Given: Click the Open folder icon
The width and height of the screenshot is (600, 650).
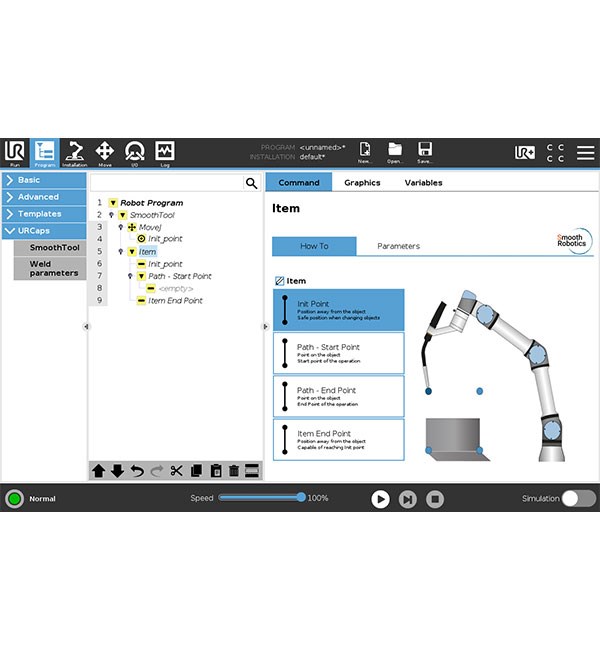Looking at the screenshot, I should pyautogui.click(x=395, y=152).
